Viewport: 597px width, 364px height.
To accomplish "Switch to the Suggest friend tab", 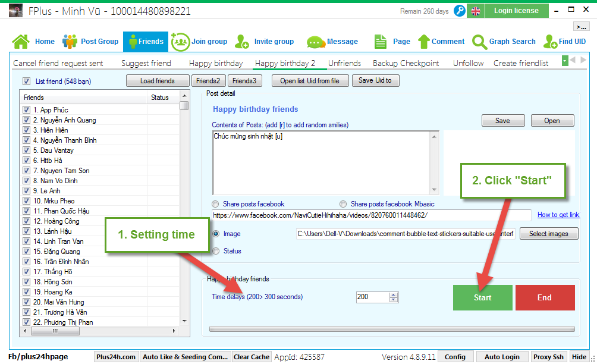I will pyautogui.click(x=146, y=63).
